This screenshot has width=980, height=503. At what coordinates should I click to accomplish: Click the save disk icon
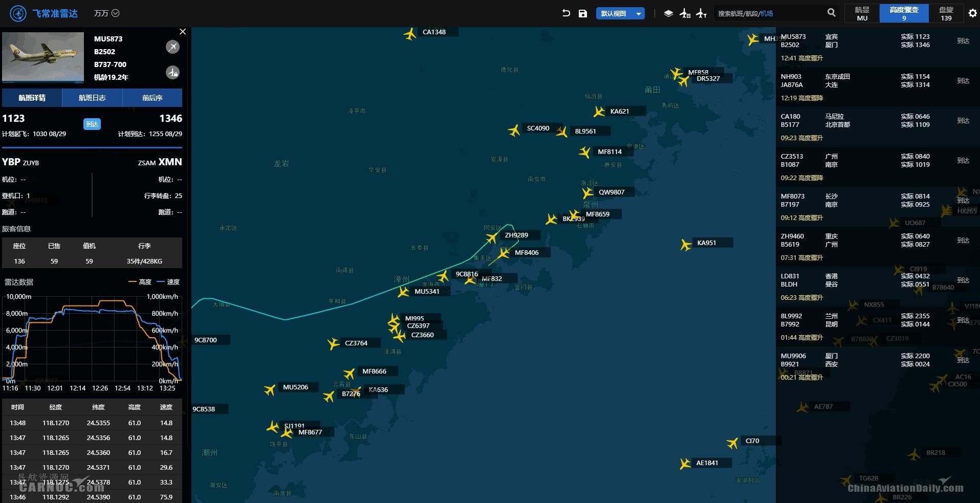[x=583, y=13]
